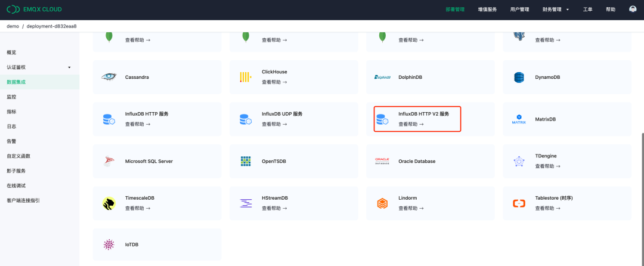Select the DynamoDB card title
The width and height of the screenshot is (644, 266).
[547, 77]
